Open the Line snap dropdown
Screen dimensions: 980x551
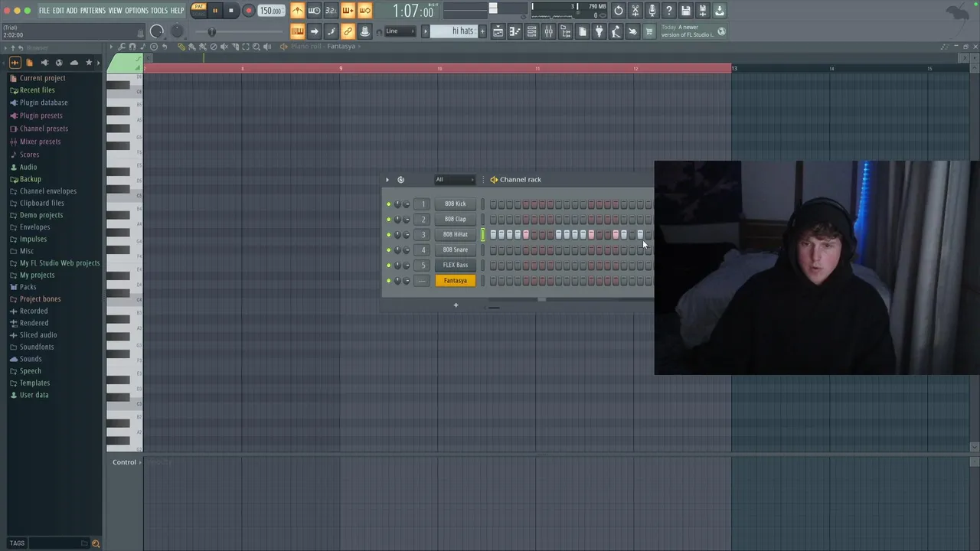tap(400, 31)
